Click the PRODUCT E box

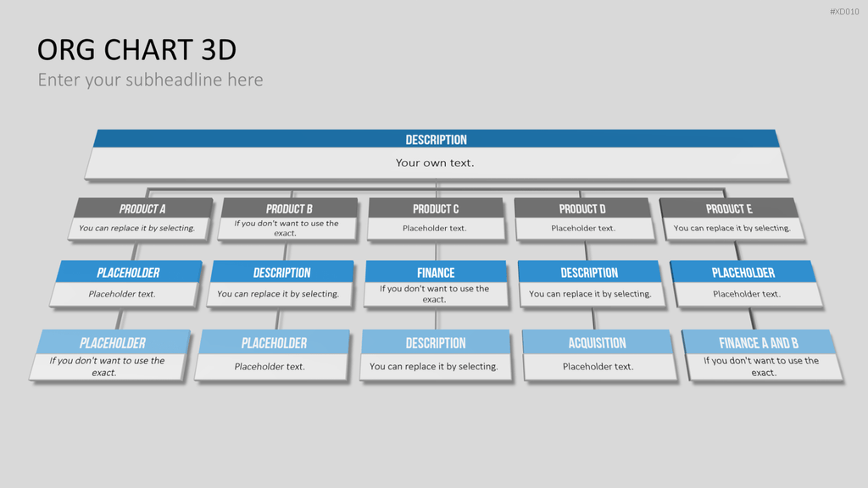click(x=732, y=219)
